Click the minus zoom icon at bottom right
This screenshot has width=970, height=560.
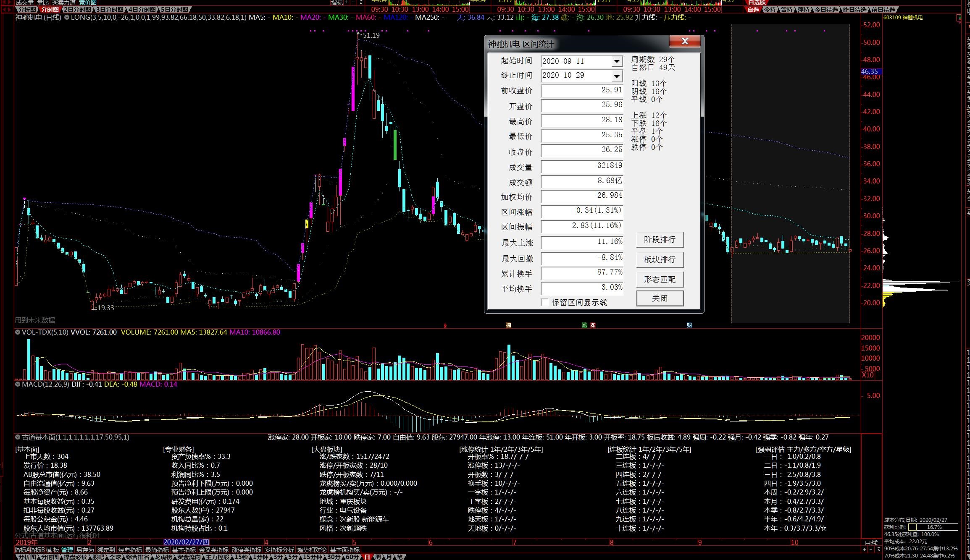tap(871, 549)
